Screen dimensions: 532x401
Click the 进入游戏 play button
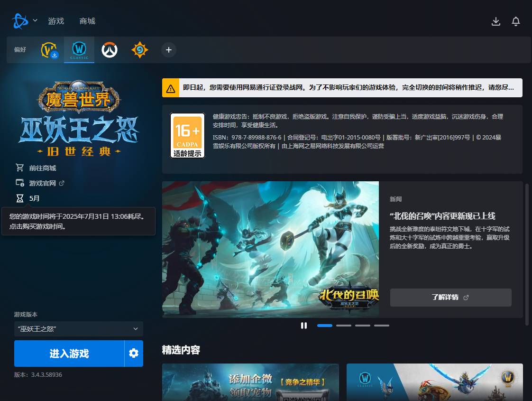[x=69, y=354]
